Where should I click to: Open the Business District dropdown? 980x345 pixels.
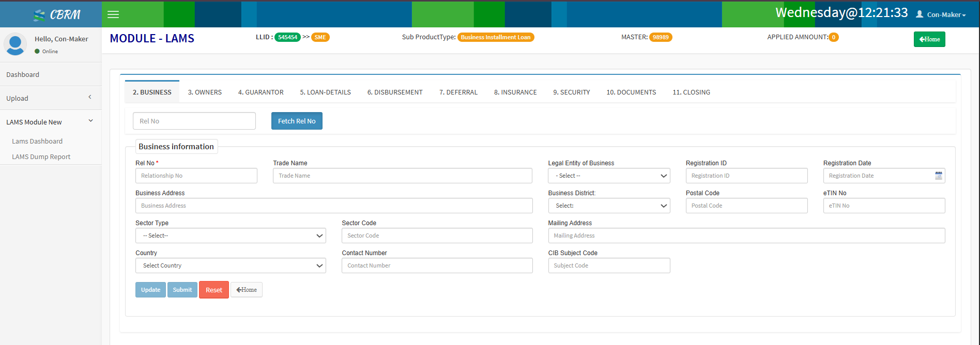(608, 206)
